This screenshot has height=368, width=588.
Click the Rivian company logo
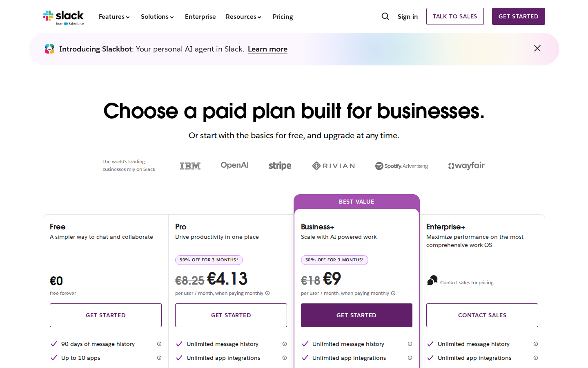coord(333,165)
